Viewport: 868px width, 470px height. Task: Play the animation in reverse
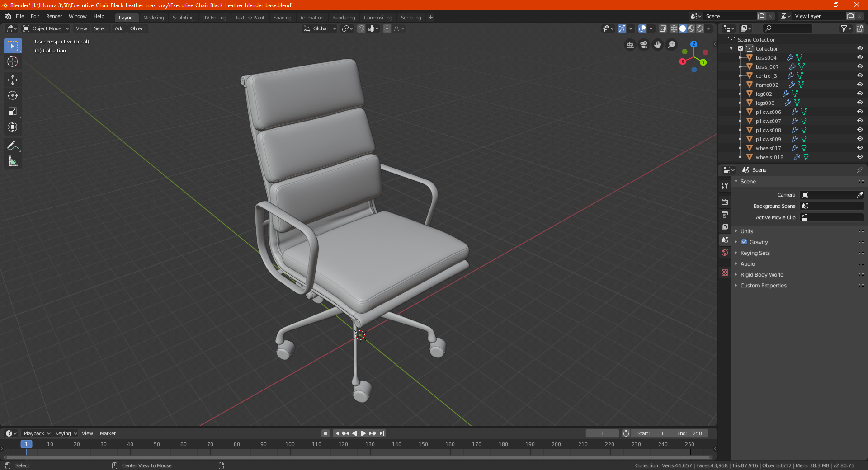coord(354,433)
